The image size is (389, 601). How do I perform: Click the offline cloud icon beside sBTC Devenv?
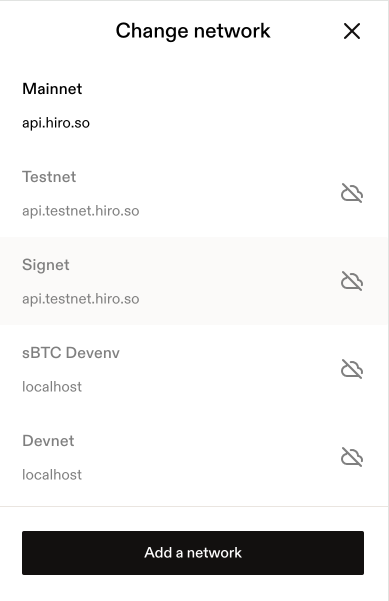[352, 369]
